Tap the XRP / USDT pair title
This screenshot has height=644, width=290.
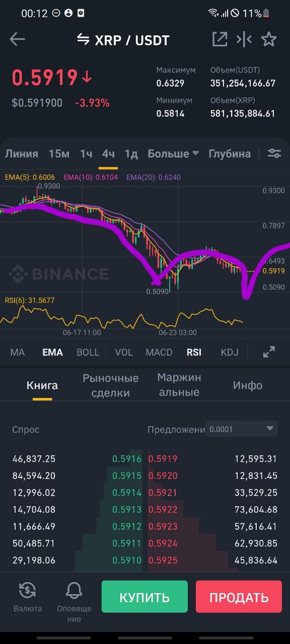pos(132,40)
